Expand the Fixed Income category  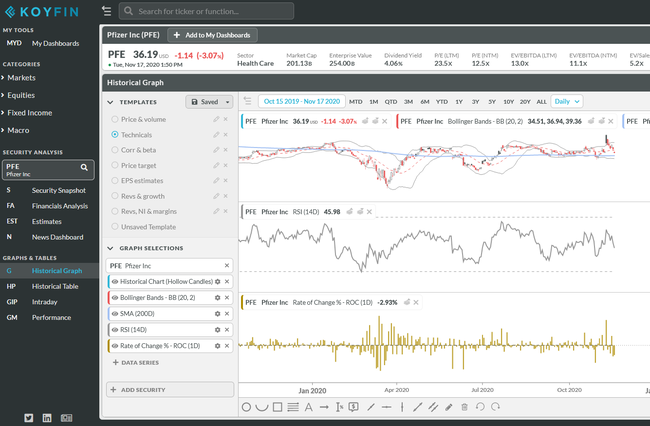click(27, 113)
